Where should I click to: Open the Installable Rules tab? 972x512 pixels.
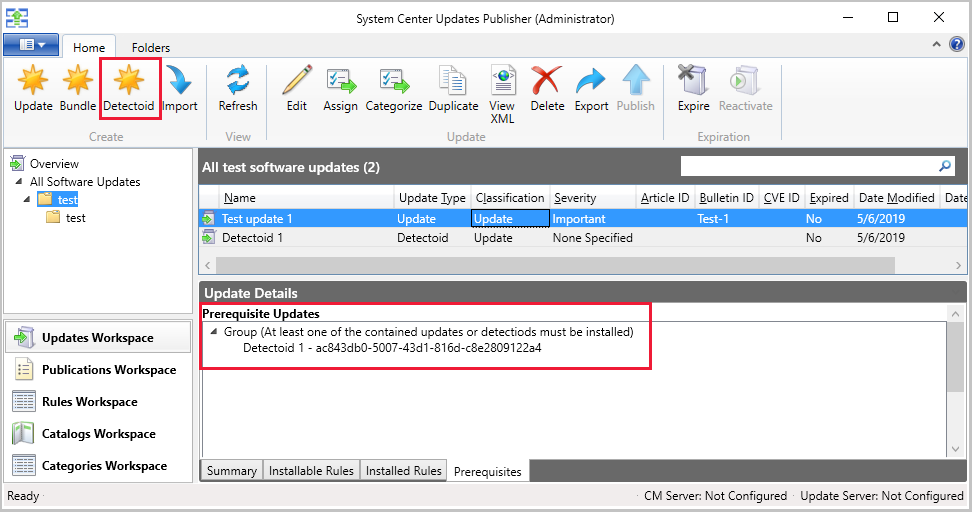click(x=311, y=470)
